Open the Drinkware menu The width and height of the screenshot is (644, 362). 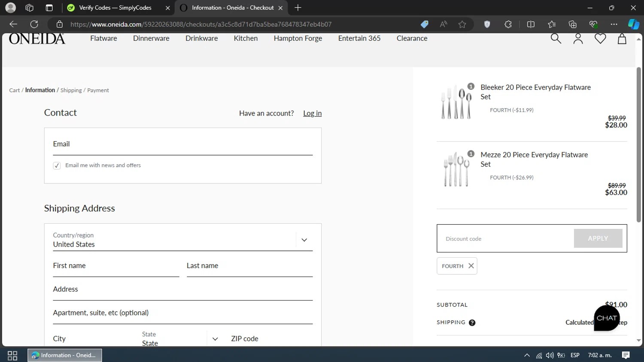click(202, 38)
